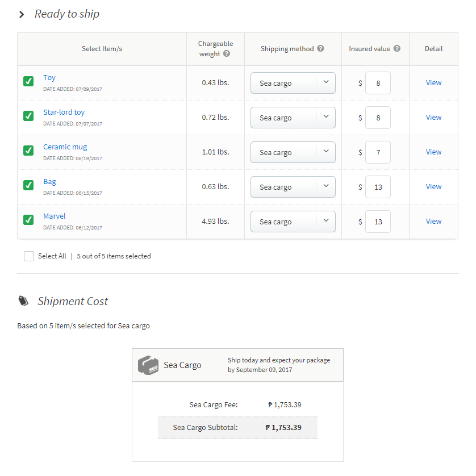The width and height of the screenshot is (476, 476).
Task: Click insured value field for Ceramic mug
Action: pos(378,152)
